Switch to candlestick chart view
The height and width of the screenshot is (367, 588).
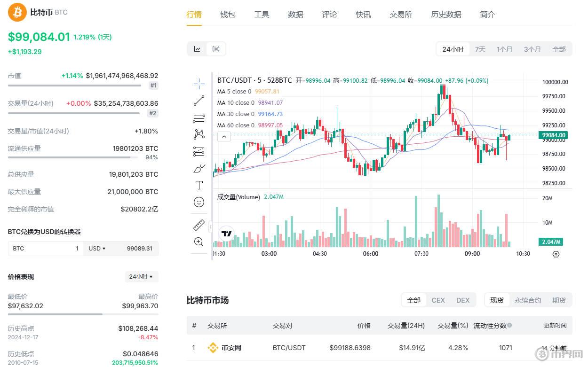click(216, 49)
